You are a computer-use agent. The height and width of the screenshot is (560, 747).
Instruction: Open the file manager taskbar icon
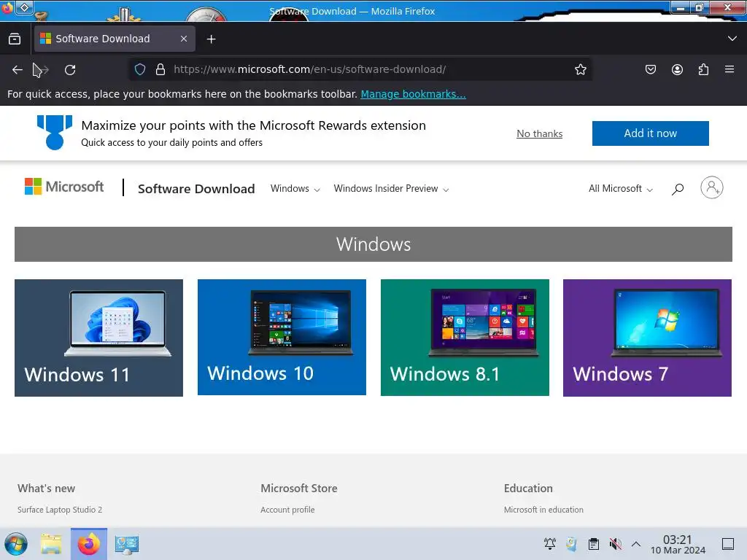point(52,544)
